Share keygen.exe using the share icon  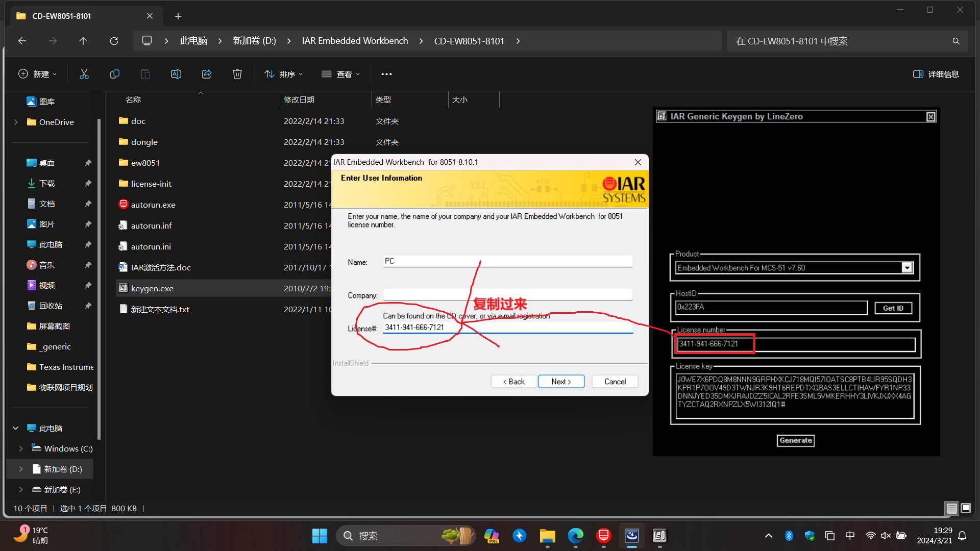click(x=206, y=74)
